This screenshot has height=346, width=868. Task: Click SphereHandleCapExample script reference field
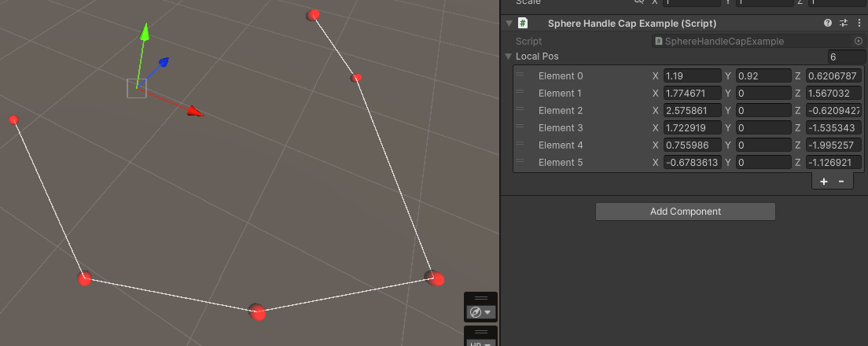coord(753,41)
